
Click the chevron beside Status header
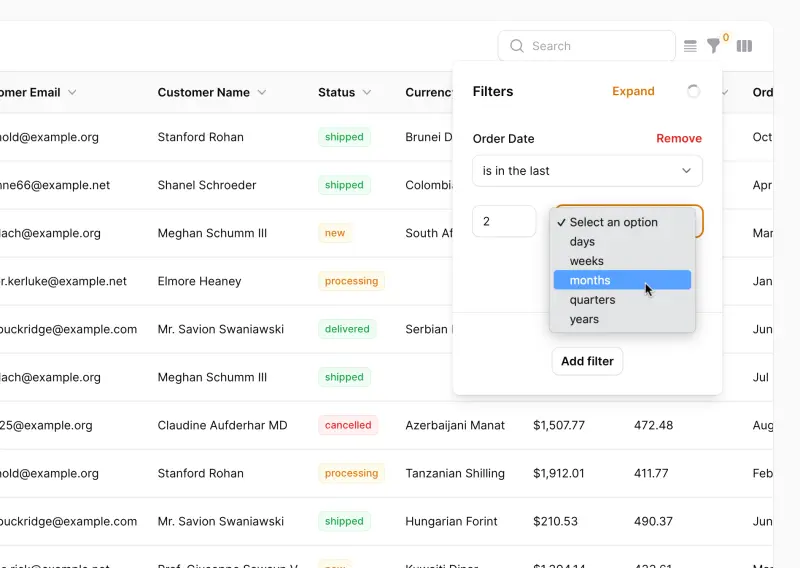coord(367,92)
